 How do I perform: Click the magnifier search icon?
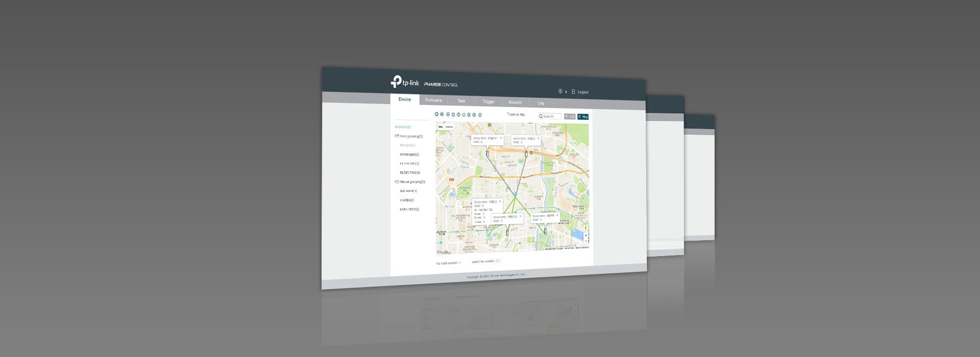(541, 116)
